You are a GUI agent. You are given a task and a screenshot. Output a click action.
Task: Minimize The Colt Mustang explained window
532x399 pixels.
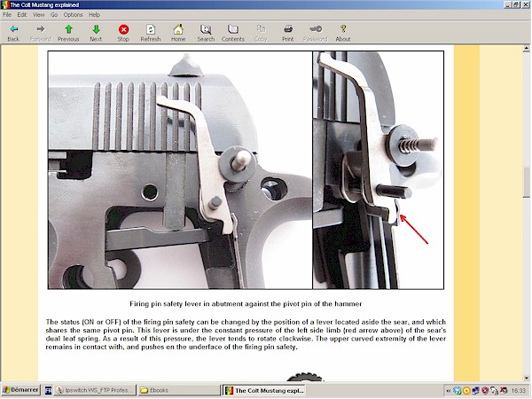[x=508, y=4]
